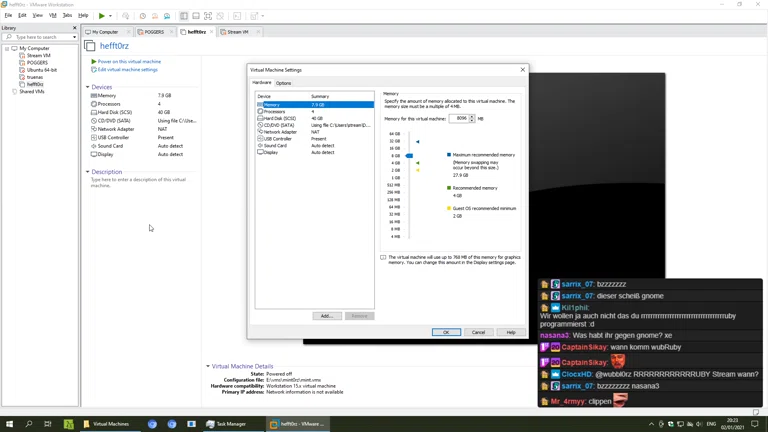Select Network Adapter in the settings device list
This screenshot has height=432, width=768.
tap(280, 132)
